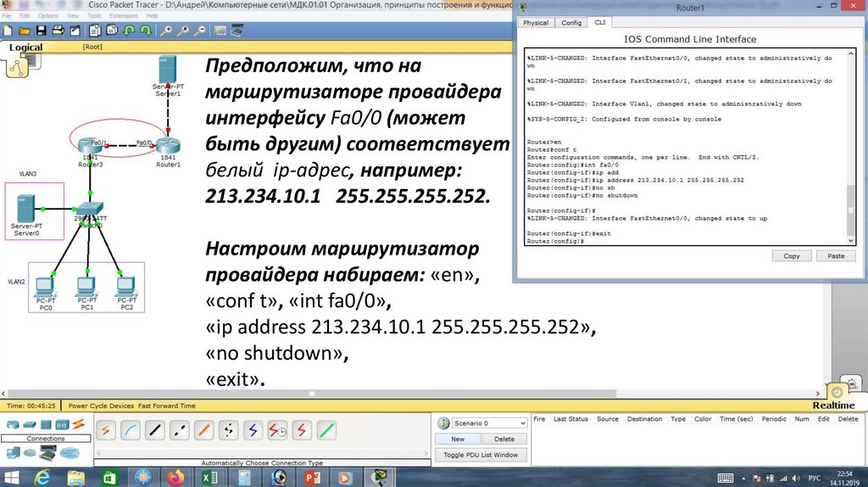Click the green Redo arrow icon
Image resolution: width=868 pixels, height=487 pixels.
click(x=146, y=31)
